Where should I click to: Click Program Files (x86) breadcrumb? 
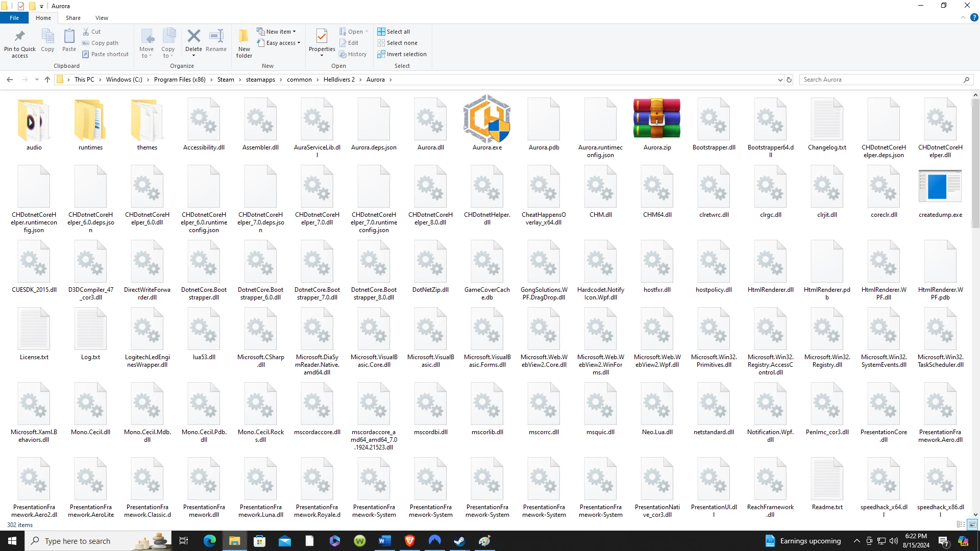[180, 80]
